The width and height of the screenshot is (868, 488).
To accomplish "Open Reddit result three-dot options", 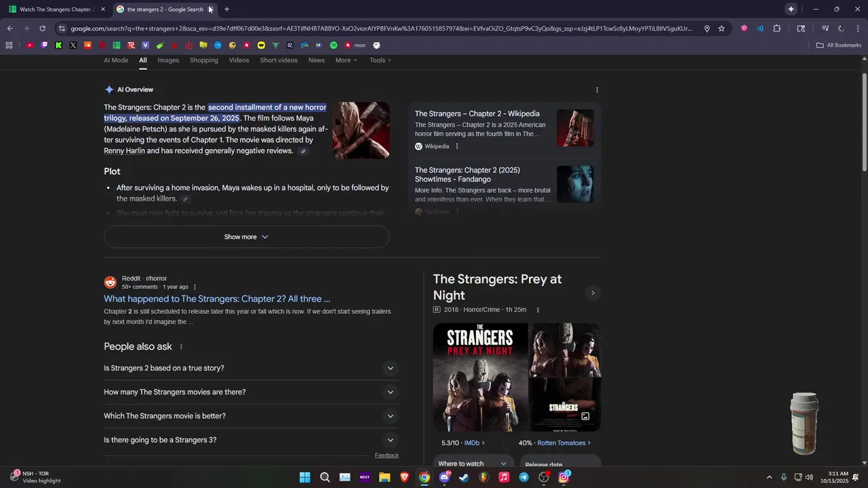I will click(195, 287).
